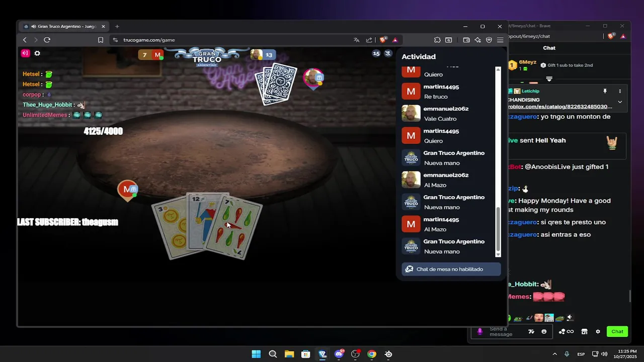Open the taskbar Search

[273, 354]
